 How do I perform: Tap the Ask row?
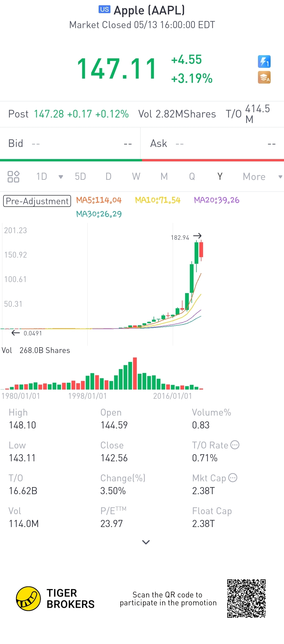click(212, 144)
